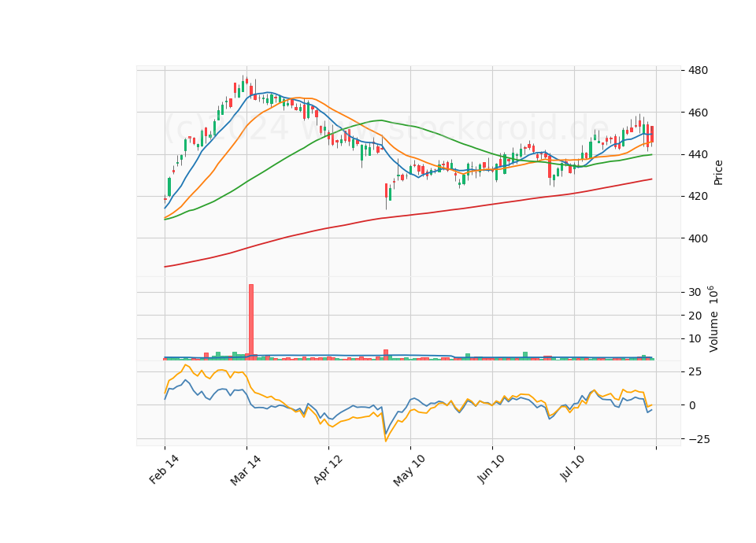The height and width of the screenshot is (543, 756).
Task: Select the 0 oscillator axis tick label
Action: (x=692, y=405)
